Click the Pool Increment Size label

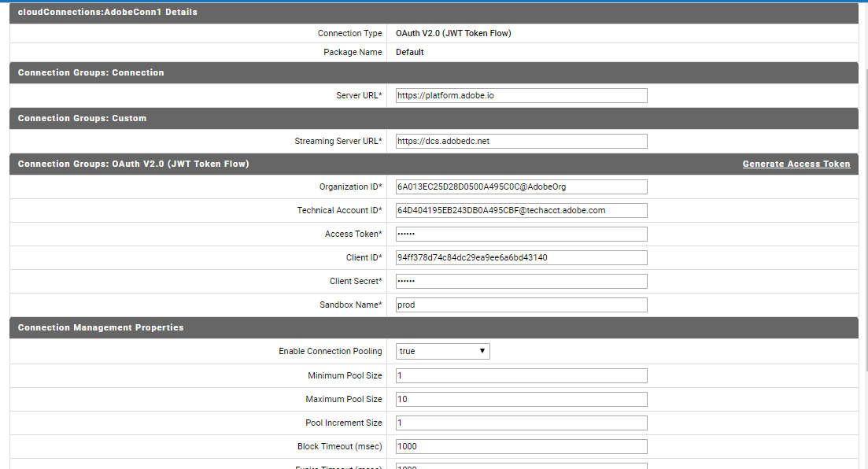[344, 423]
